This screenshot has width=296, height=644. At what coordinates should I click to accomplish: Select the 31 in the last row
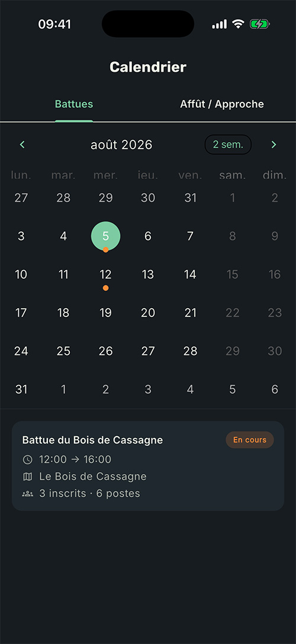21,389
